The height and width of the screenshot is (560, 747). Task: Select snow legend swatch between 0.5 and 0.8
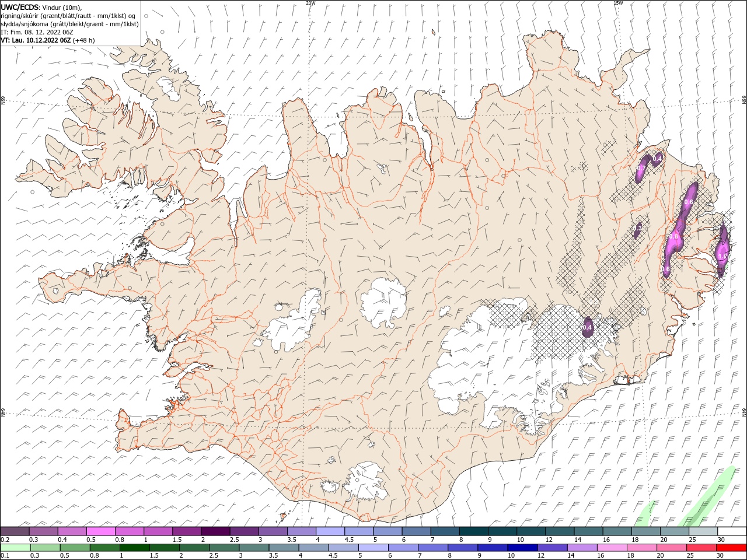100,531
